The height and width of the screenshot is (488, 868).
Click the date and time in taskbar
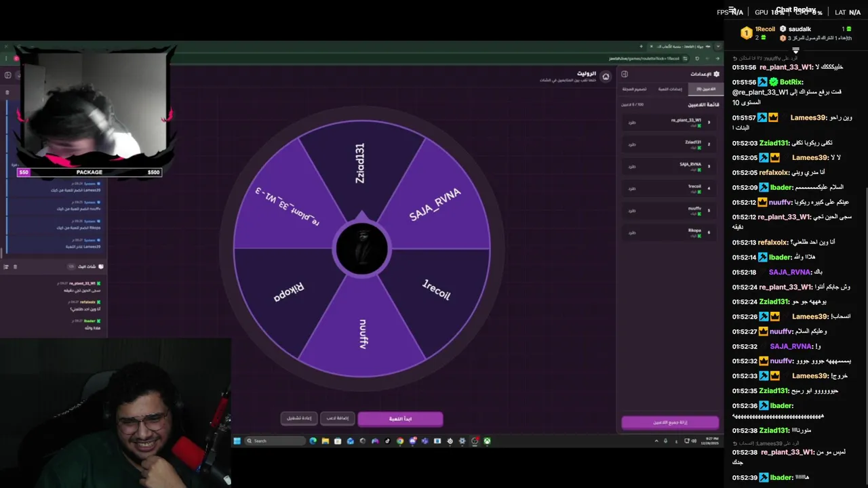tap(709, 441)
